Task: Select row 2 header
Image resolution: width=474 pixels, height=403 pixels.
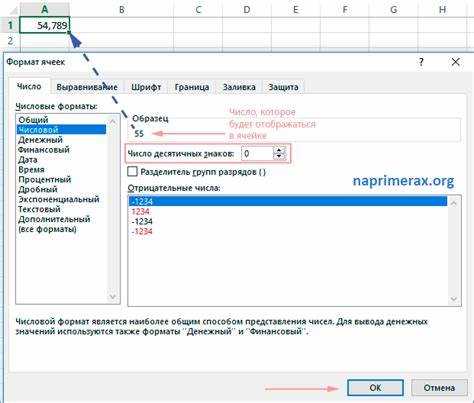Action: tap(10, 41)
